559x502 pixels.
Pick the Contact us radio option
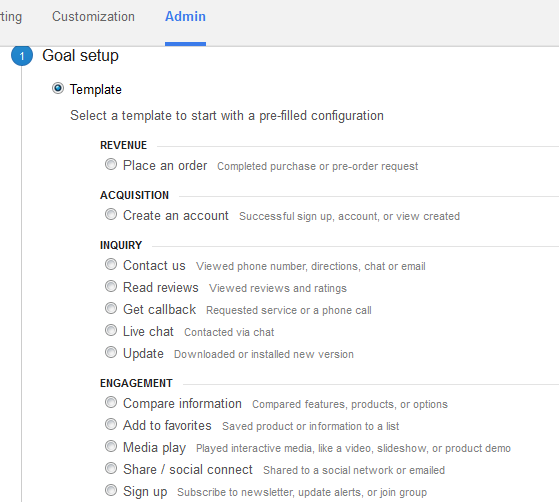pos(111,264)
